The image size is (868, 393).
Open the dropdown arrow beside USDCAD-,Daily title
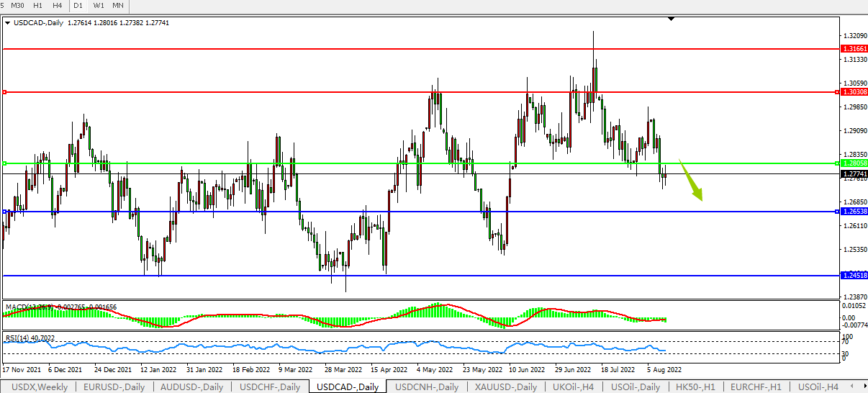[x=7, y=23]
